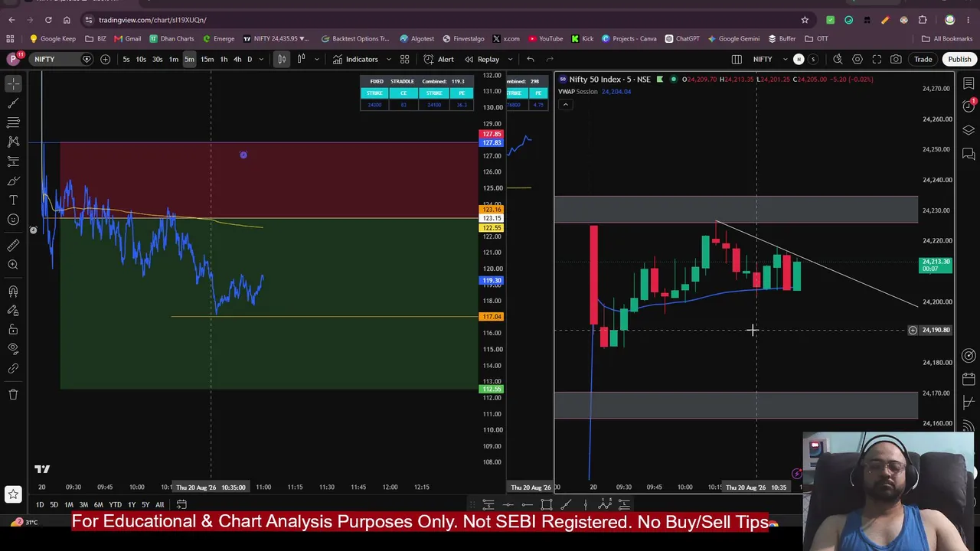
Task: Open the layout setup grid icon
Action: 737,59
